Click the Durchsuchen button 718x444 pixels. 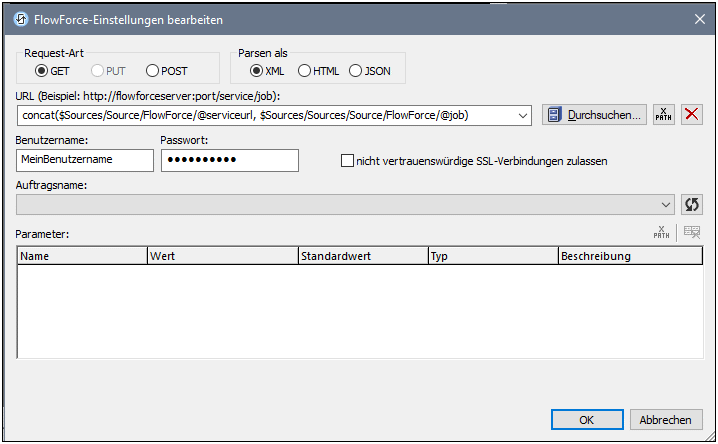tap(594, 115)
